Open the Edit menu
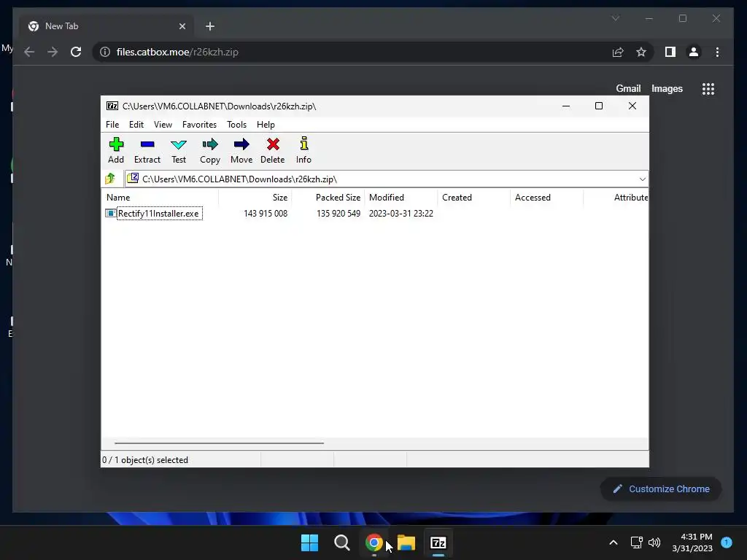 [136, 124]
